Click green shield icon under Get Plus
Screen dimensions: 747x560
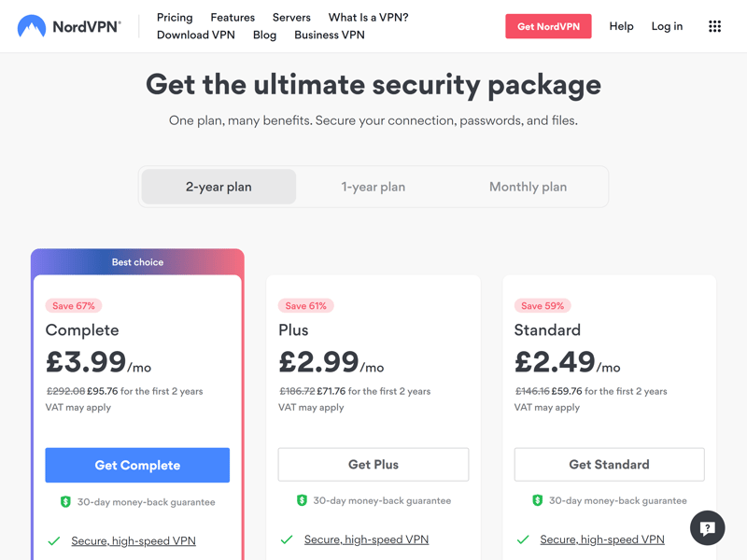point(302,500)
